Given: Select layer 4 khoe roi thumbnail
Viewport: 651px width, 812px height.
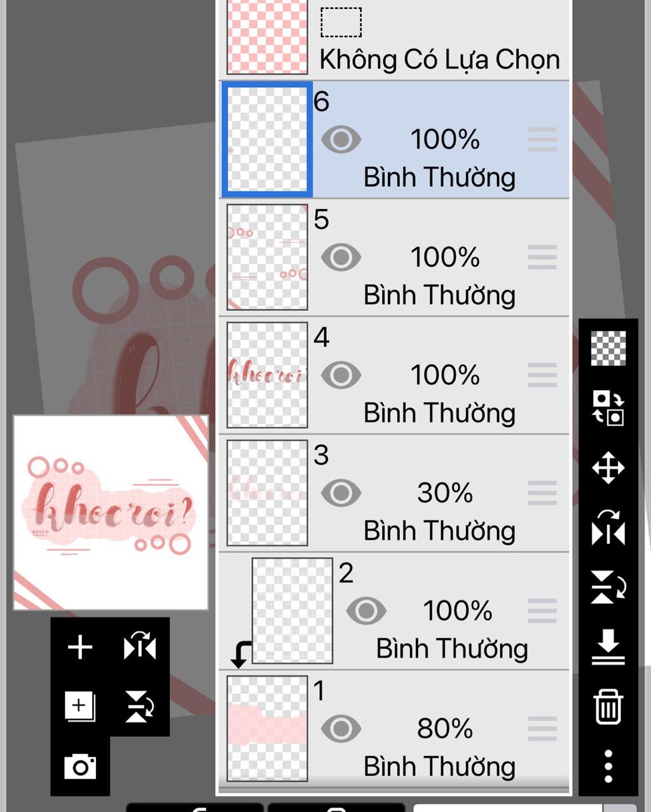Looking at the screenshot, I should click(x=267, y=375).
